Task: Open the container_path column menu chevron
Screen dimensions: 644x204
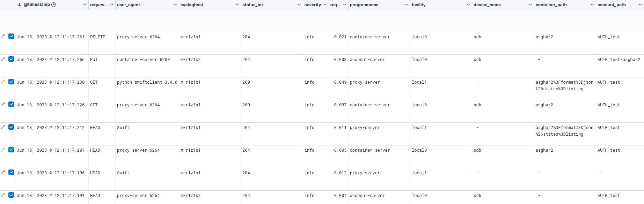Action: (592, 5)
